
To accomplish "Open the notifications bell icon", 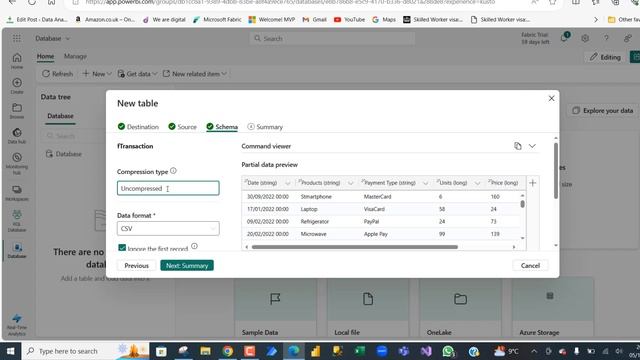I will pos(564,38).
